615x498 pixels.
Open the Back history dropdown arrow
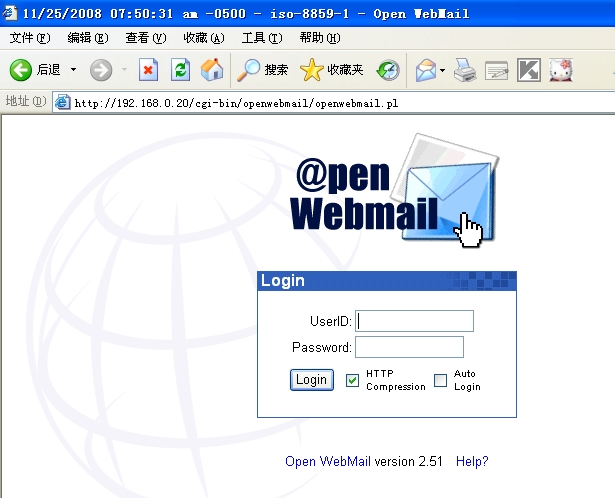point(73,70)
